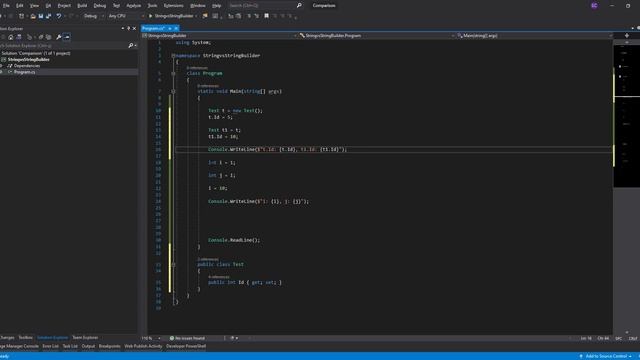The image size is (640, 360).
Task: Close the Program.cs tab
Action: 176,29
